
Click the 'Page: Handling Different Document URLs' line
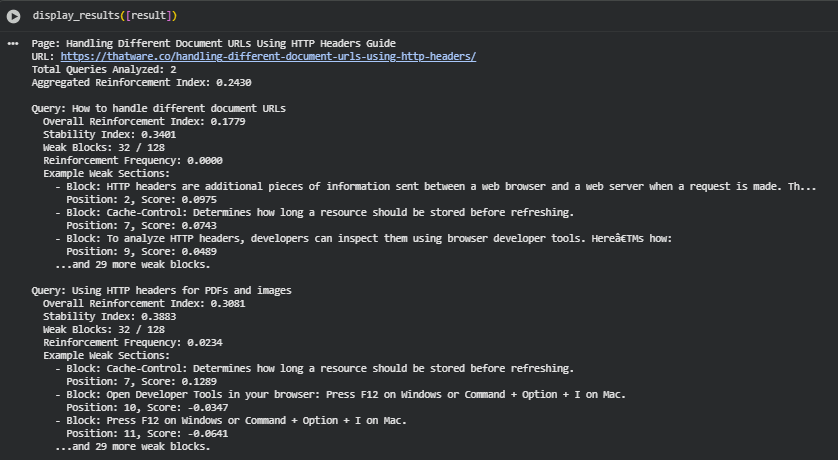[x=213, y=44]
